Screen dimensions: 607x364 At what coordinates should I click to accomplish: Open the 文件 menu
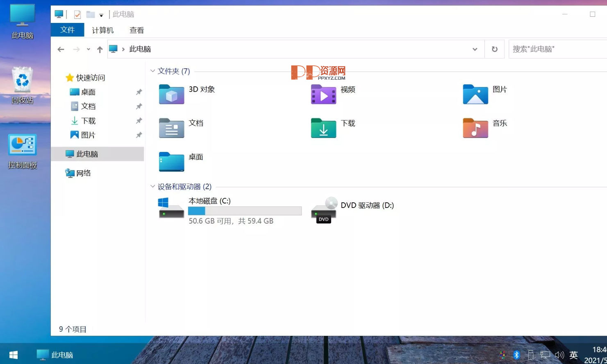(67, 30)
